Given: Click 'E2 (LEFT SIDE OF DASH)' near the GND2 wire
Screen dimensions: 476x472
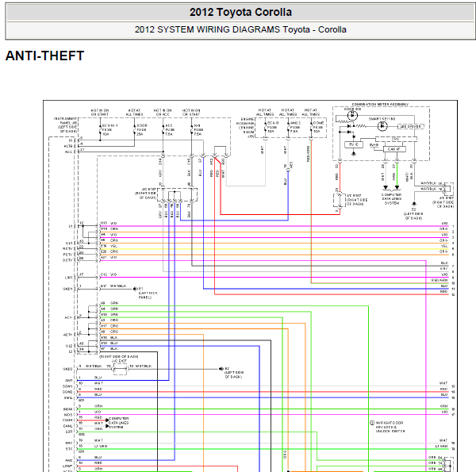Looking at the screenshot, I should click(234, 372).
